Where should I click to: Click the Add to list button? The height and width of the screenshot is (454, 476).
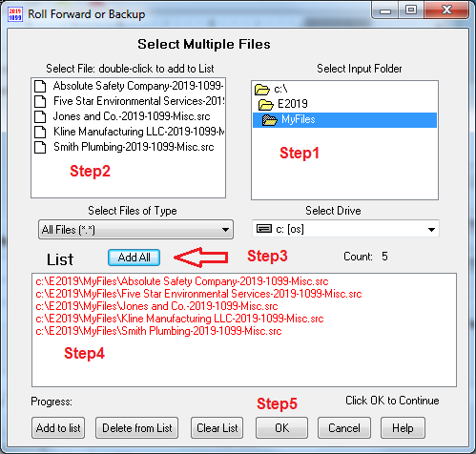pyautogui.click(x=58, y=428)
